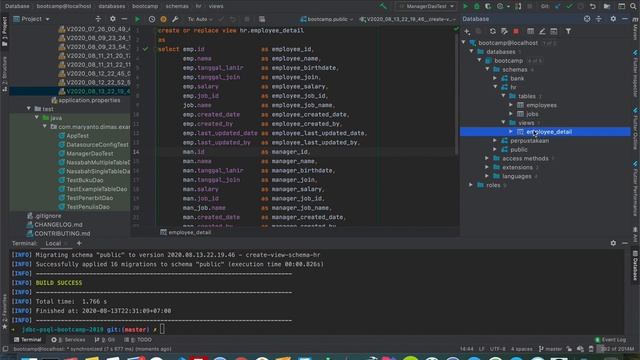The width and height of the screenshot is (640, 360).
Task: Toggle Flutter Performance side tab
Action: (x=635, y=189)
